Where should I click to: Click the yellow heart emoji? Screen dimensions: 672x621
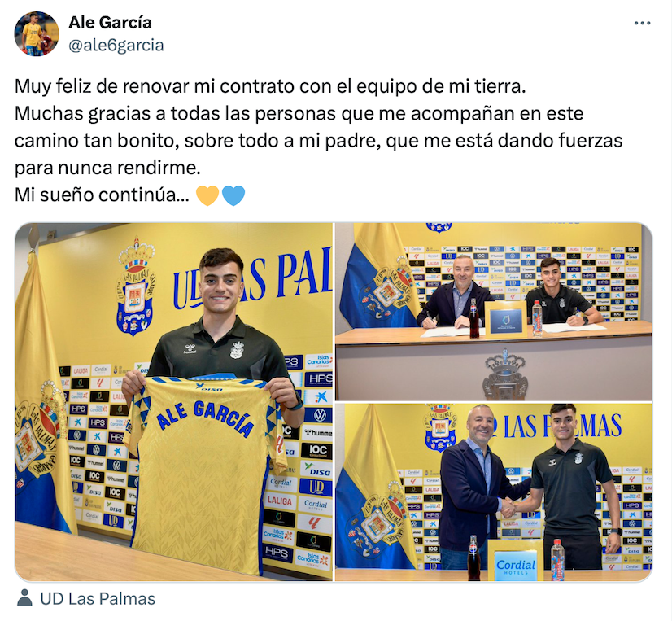point(207,195)
